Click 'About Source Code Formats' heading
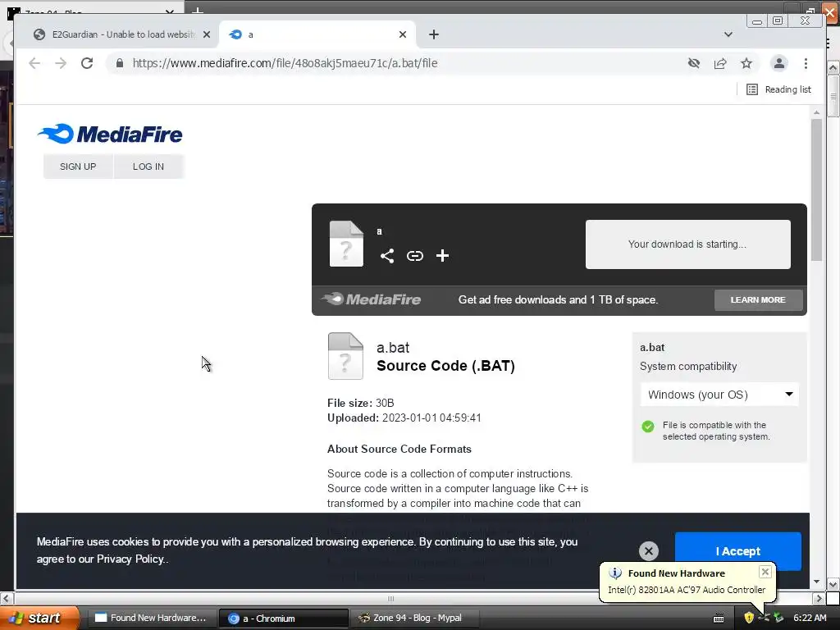Viewport: 840px width, 630px height. click(x=399, y=450)
